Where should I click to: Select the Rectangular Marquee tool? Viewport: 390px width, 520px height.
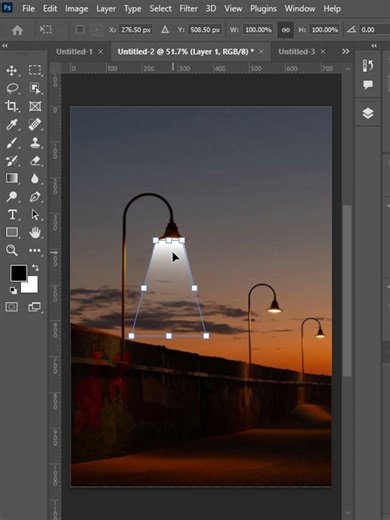(x=35, y=70)
